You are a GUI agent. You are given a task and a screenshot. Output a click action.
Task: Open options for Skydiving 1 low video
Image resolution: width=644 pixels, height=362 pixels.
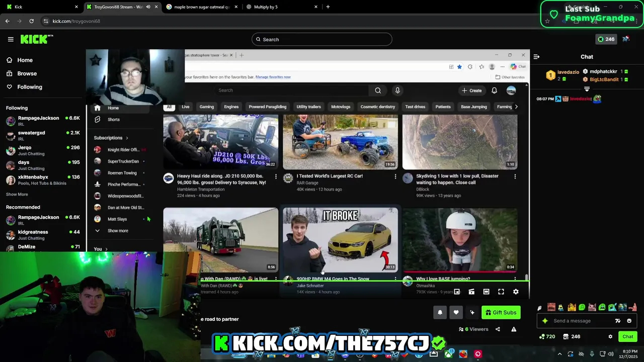coord(515,176)
